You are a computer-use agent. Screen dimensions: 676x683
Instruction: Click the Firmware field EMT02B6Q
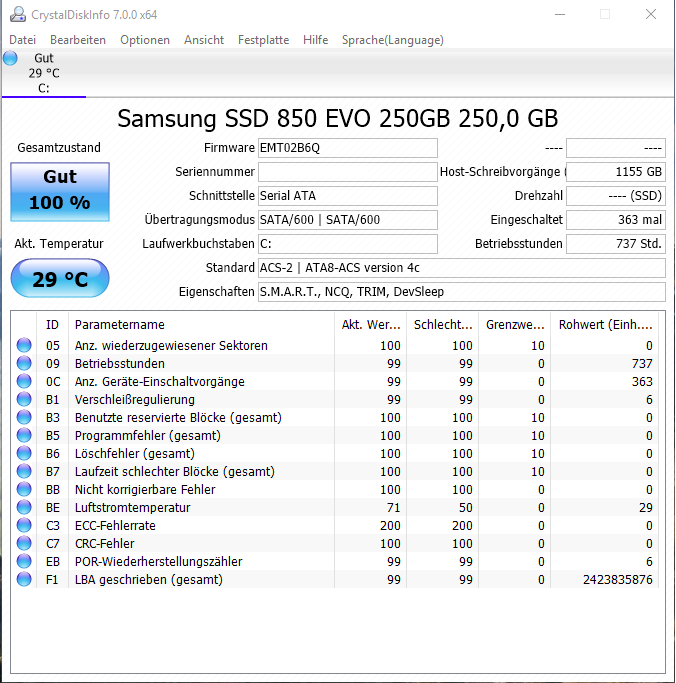coord(348,148)
